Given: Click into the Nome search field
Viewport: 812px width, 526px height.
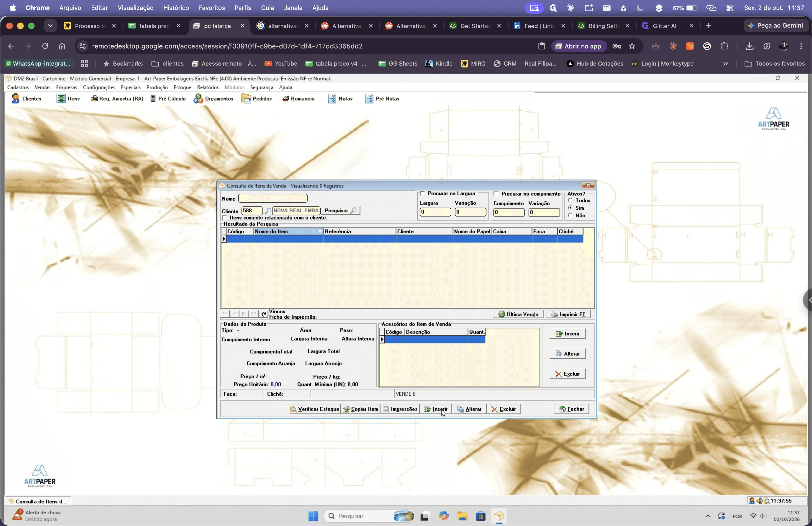Looking at the screenshot, I should coord(273,198).
